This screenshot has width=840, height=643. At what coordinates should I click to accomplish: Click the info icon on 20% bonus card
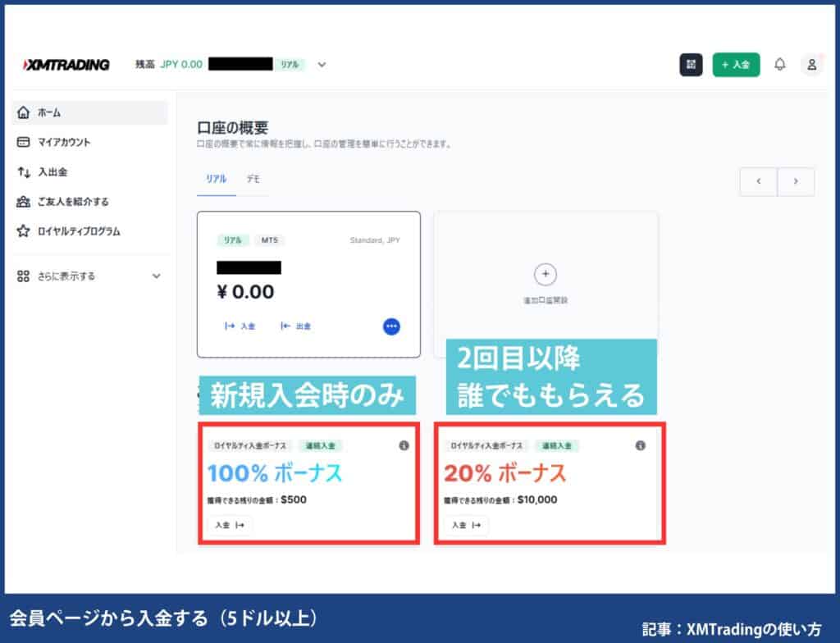[x=640, y=445]
